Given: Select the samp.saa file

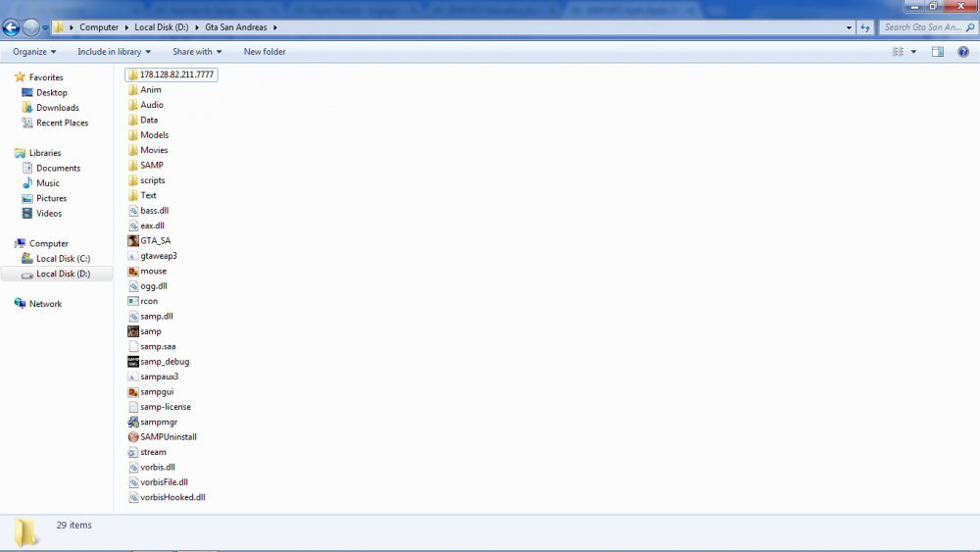Looking at the screenshot, I should (152, 346).
